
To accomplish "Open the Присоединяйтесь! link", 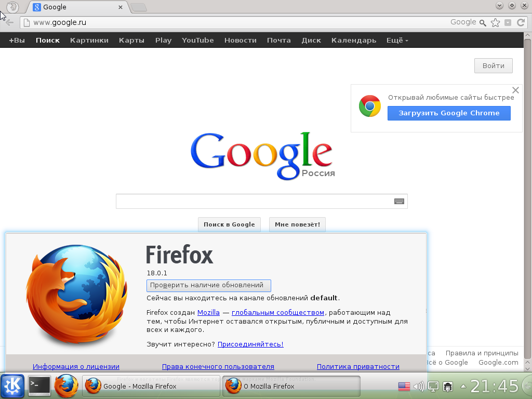I will click(x=250, y=344).
